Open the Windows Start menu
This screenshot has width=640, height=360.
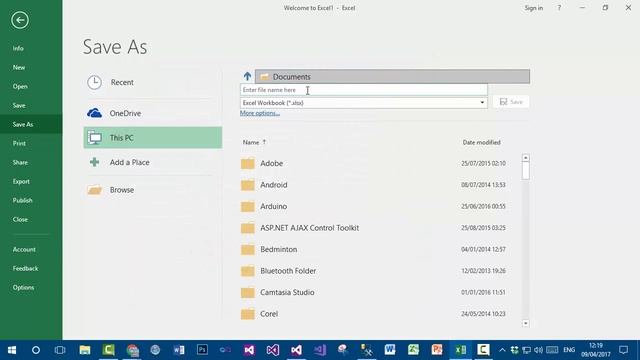(x=12, y=350)
